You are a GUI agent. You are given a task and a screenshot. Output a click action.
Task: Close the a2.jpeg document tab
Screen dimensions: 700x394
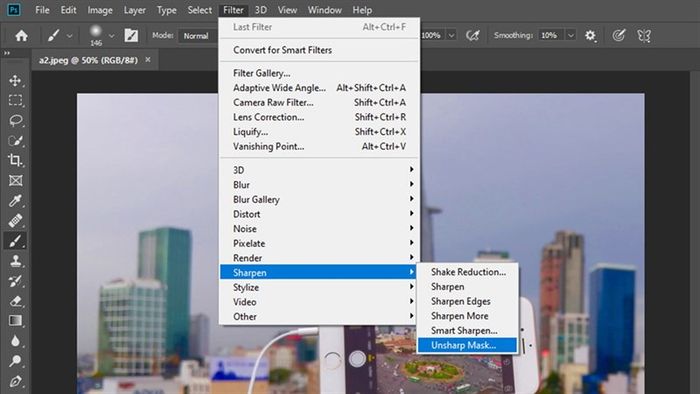coord(148,59)
